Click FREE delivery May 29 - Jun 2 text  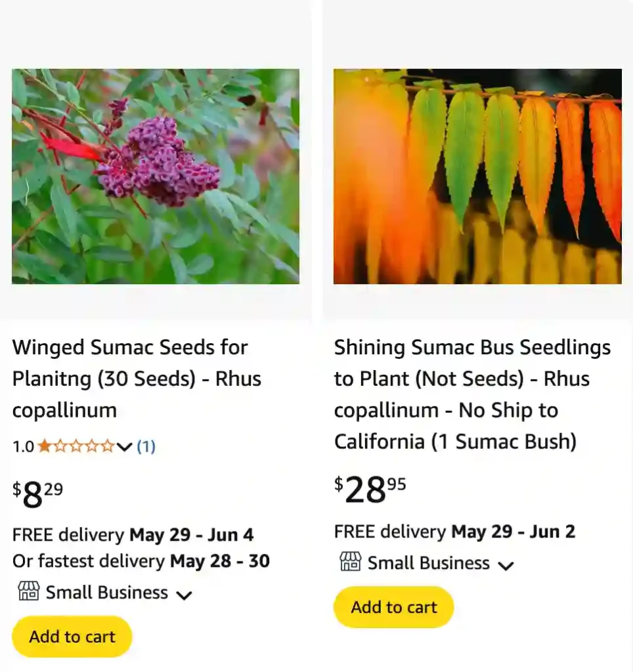454,532
